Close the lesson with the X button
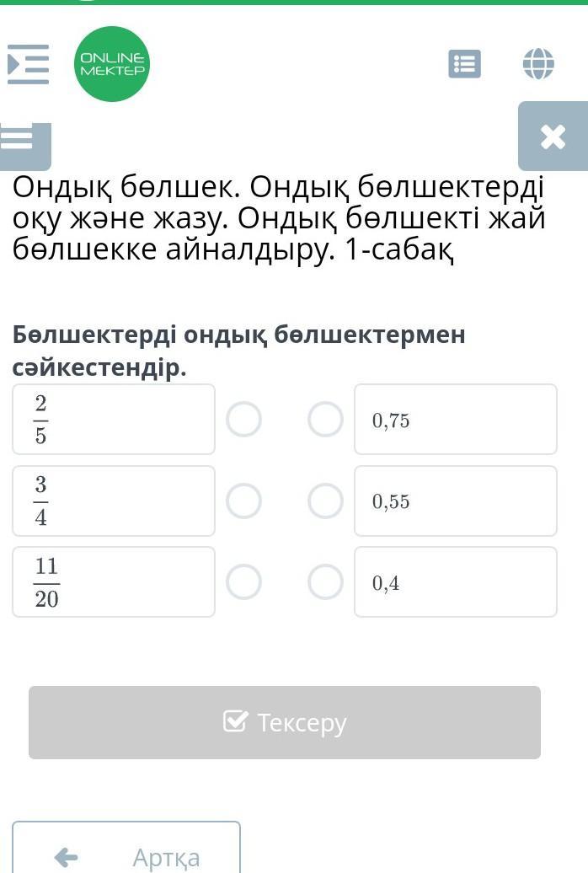Viewport: 588px width, 873px height. (x=553, y=137)
